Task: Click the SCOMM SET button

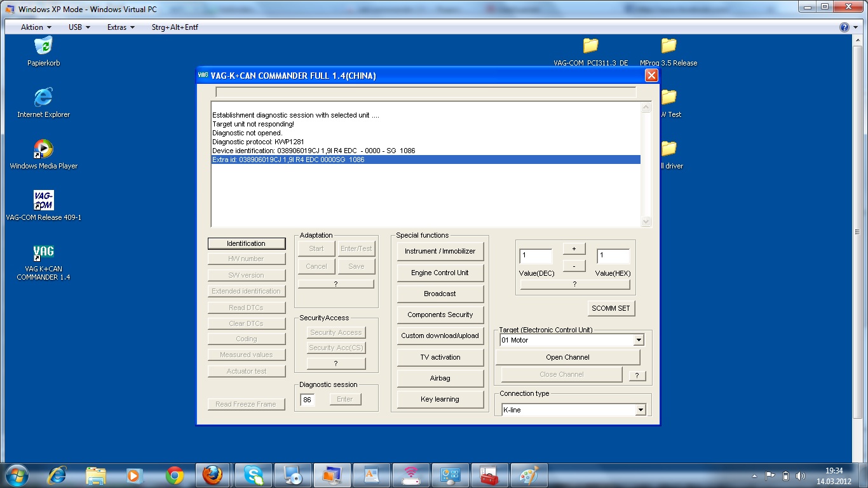Action: (611, 308)
